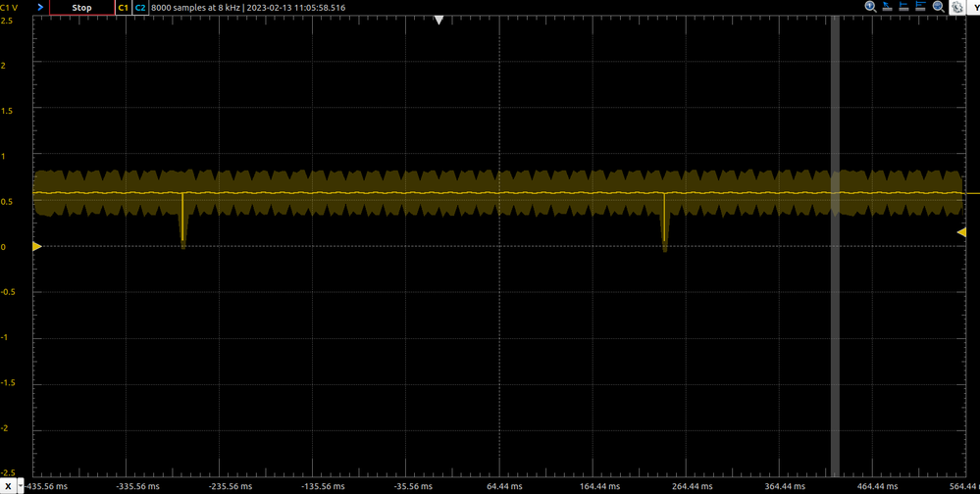Select the double horizontal cursor measurement icon
The image size is (980, 494).
(920, 6)
